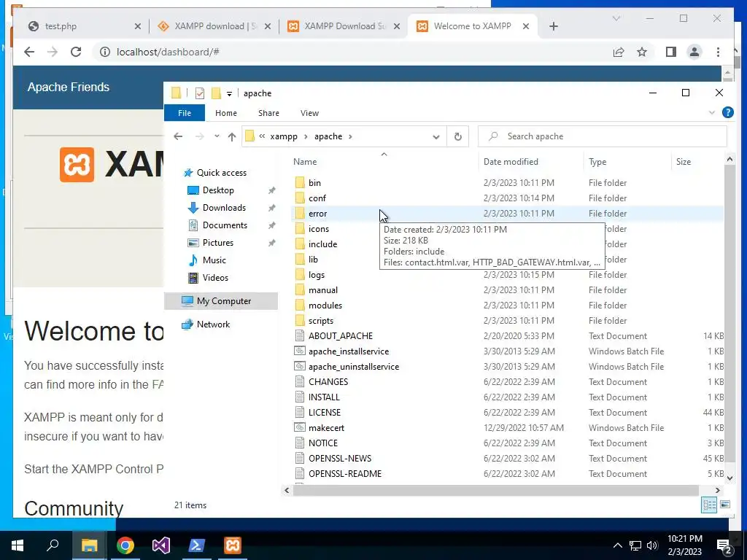Expand breadcrumb double-chevron before xampp
This screenshot has width=747, height=560.
pyautogui.click(x=262, y=136)
